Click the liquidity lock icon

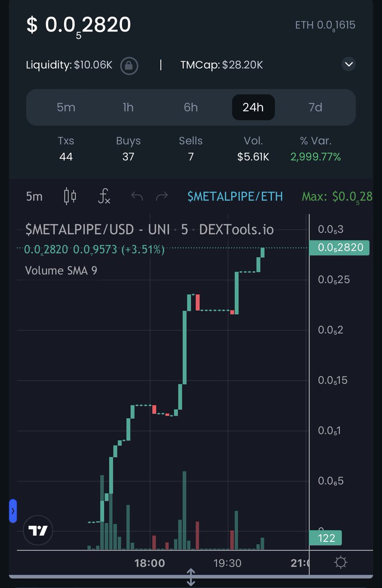click(129, 65)
